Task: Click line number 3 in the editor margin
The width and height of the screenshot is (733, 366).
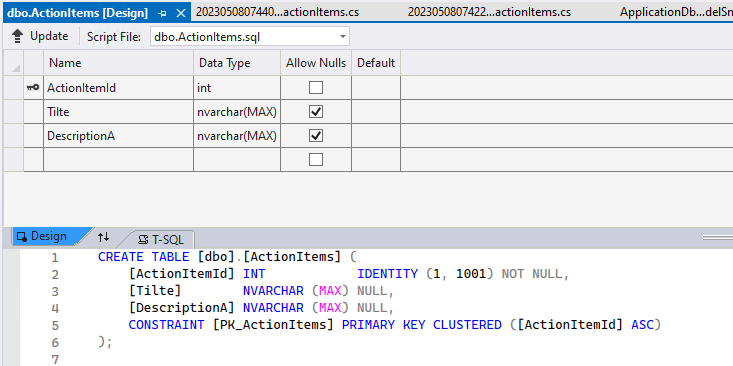Action: 55,291
